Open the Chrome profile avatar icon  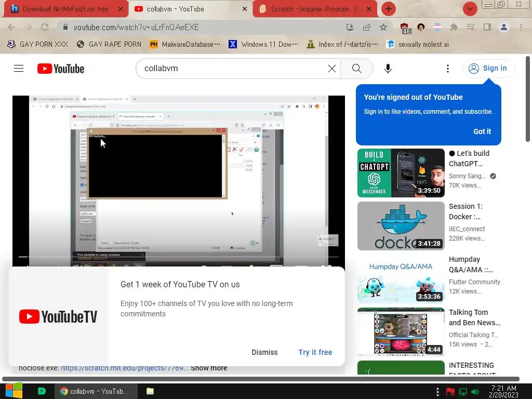(504, 27)
